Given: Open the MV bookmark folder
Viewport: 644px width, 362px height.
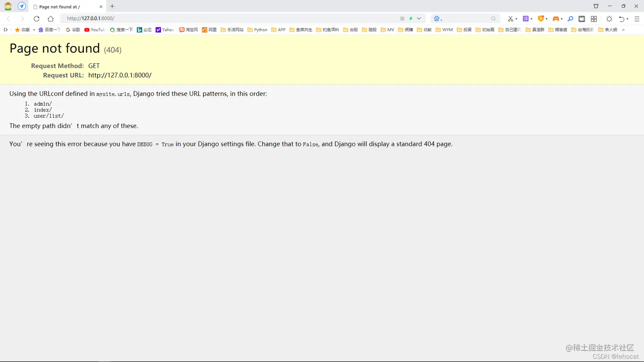Looking at the screenshot, I should [x=387, y=30].
